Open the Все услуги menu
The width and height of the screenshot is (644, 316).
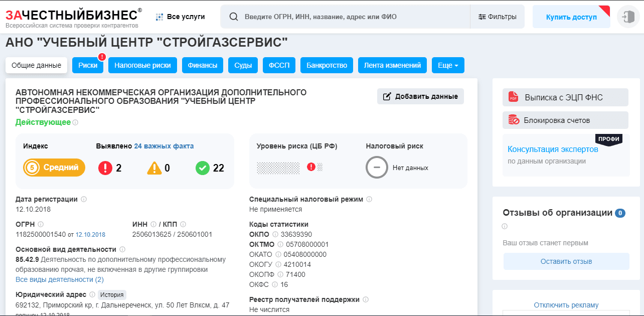coord(180,17)
